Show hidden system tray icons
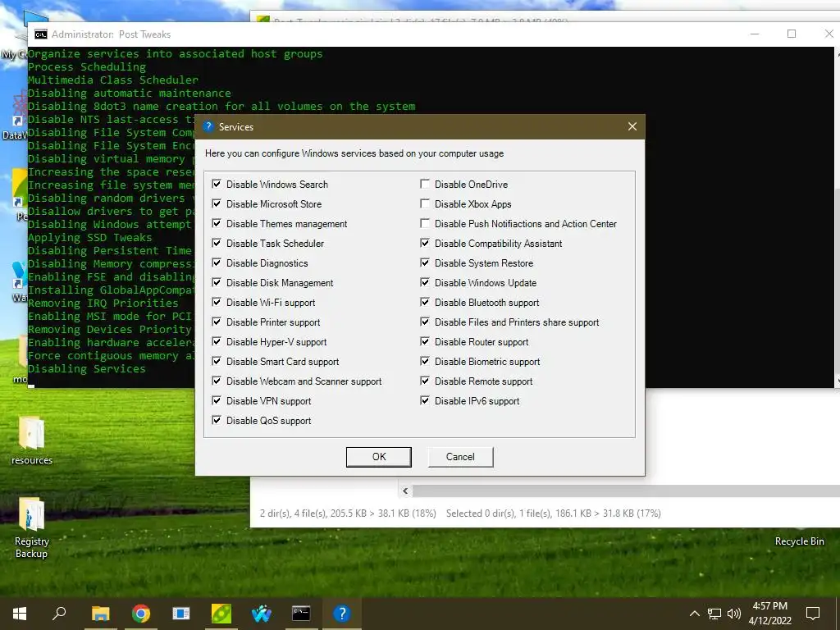This screenshot has height=630, width=840. (694, 614)
